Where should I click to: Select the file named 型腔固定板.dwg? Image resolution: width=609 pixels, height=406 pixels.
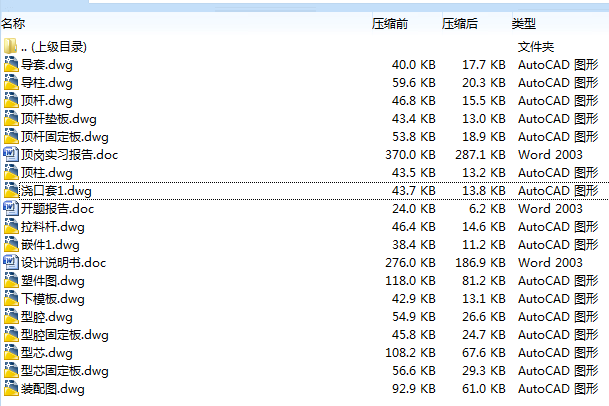pyautogui.click(x=64, y=335)
